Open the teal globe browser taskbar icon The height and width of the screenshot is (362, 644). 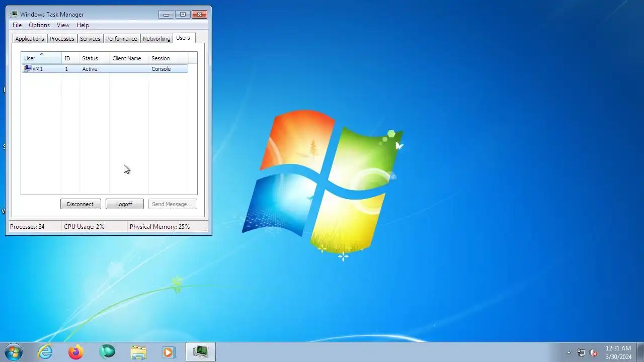[107, 352]
